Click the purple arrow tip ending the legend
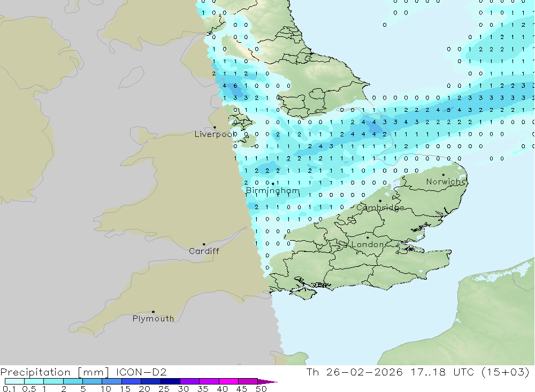 (x=267, y=381)
